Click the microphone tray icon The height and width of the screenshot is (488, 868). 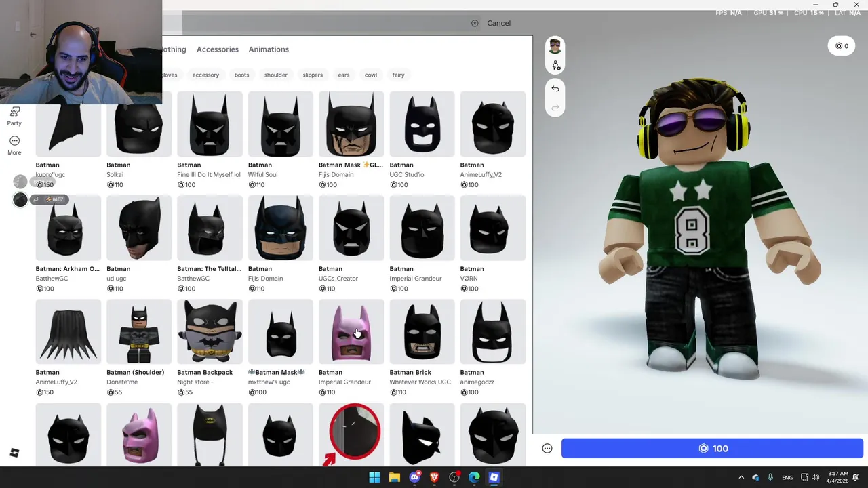click(770, 477)
